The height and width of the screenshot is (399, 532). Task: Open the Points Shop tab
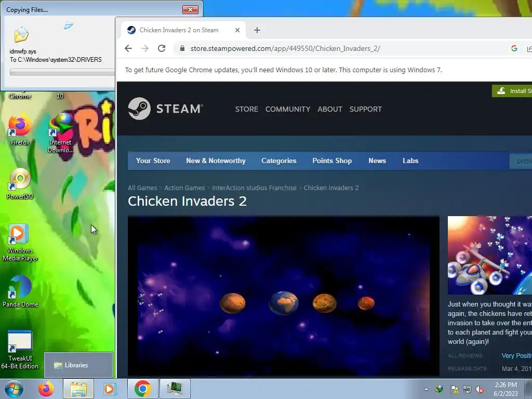pos(332,161)
